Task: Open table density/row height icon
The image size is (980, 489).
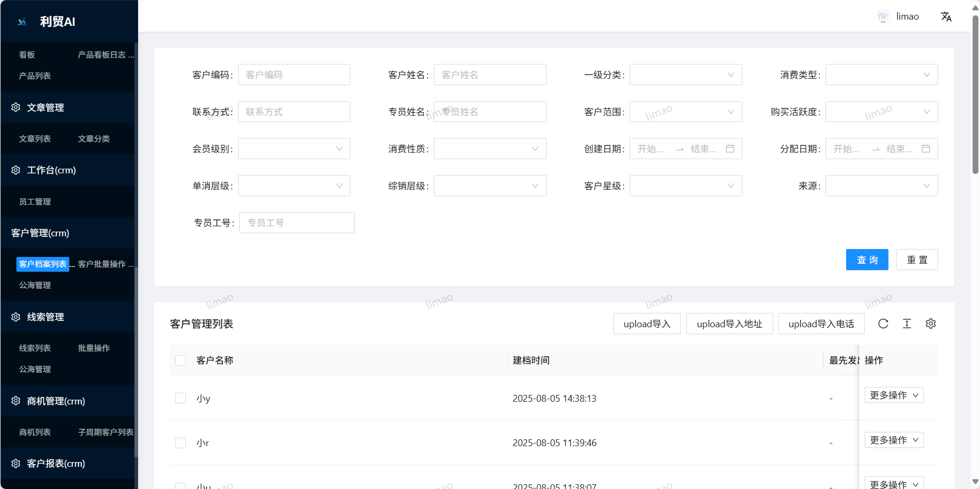Action: 907,324
